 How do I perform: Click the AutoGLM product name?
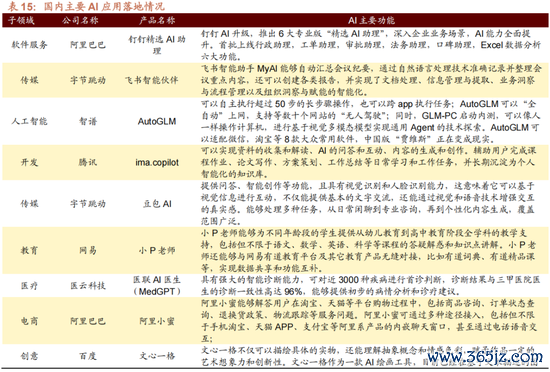[157, 121]
